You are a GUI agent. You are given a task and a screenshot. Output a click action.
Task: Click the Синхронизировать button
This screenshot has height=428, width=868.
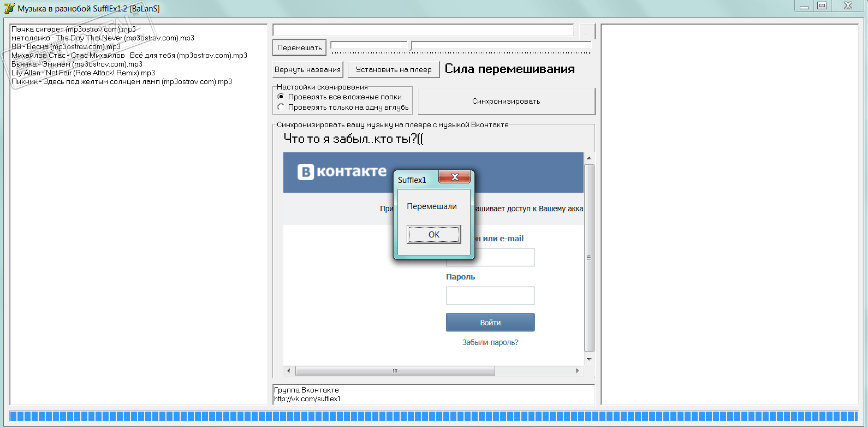(506, 101)
